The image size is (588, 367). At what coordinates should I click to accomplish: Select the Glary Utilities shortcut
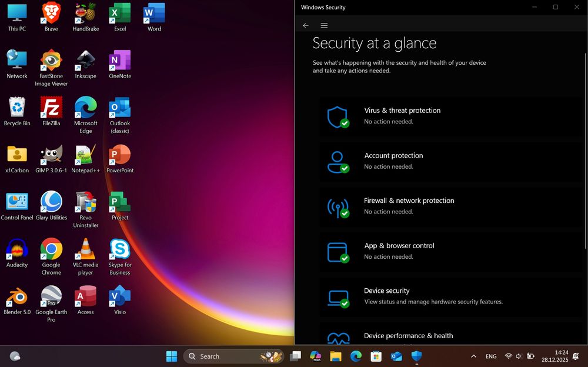(x=51, y=206)
